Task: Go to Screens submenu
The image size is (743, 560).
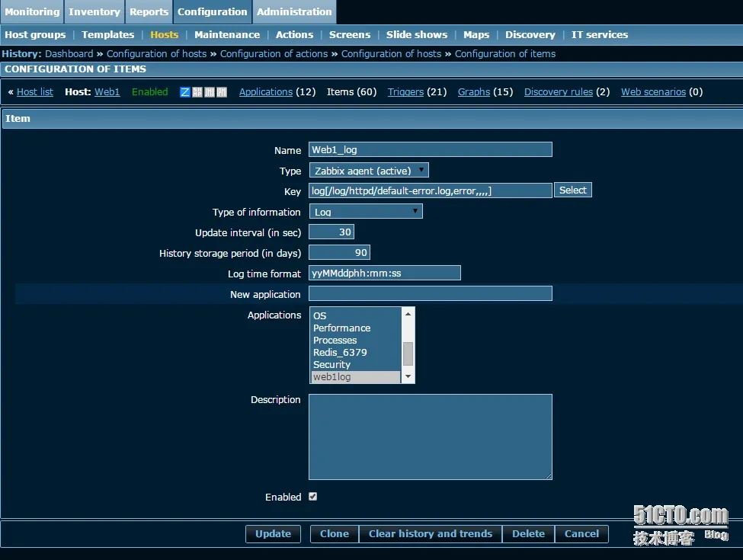Action: [350, 34]
